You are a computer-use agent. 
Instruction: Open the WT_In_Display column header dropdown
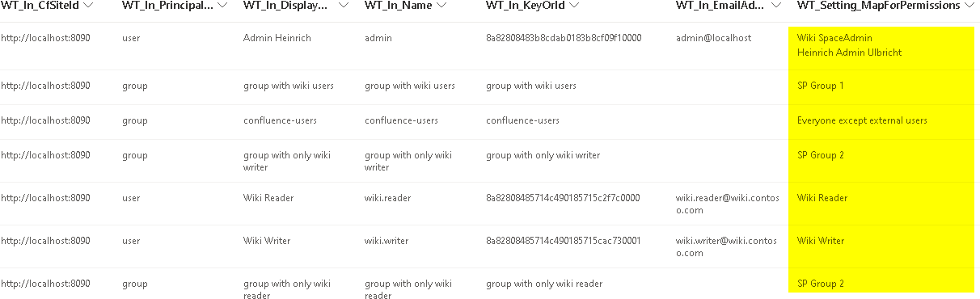pyautogui.click(x=344, y=6)
